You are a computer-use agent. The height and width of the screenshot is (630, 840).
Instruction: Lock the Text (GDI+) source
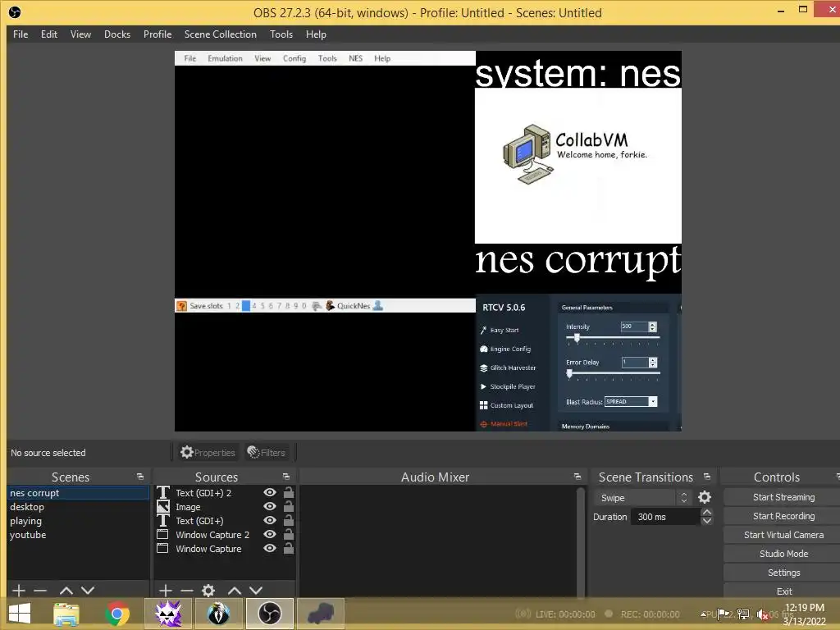tap(288, 520)
